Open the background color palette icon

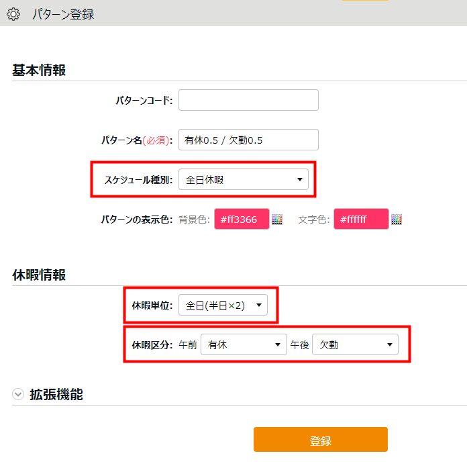(x=277, y=220)
